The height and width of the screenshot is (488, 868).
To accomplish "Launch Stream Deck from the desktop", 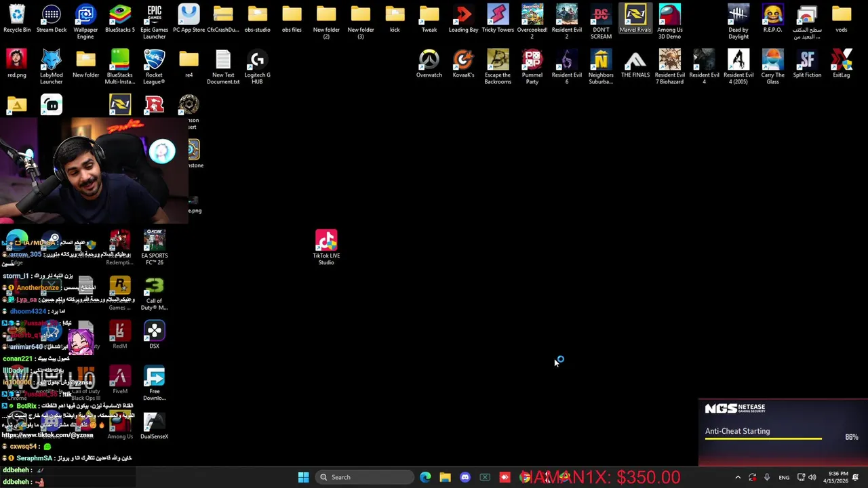I will click(52, 19).
